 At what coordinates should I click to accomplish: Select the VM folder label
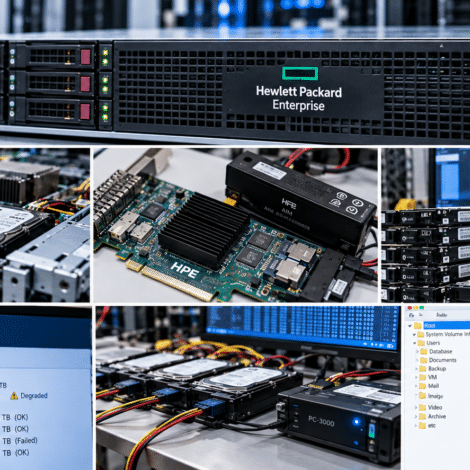point(432,377)
